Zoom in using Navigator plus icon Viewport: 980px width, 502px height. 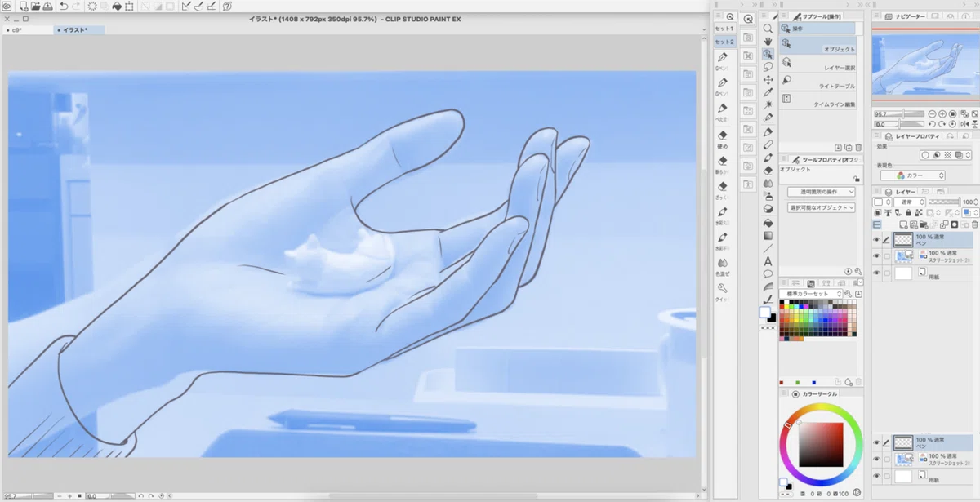942,114
